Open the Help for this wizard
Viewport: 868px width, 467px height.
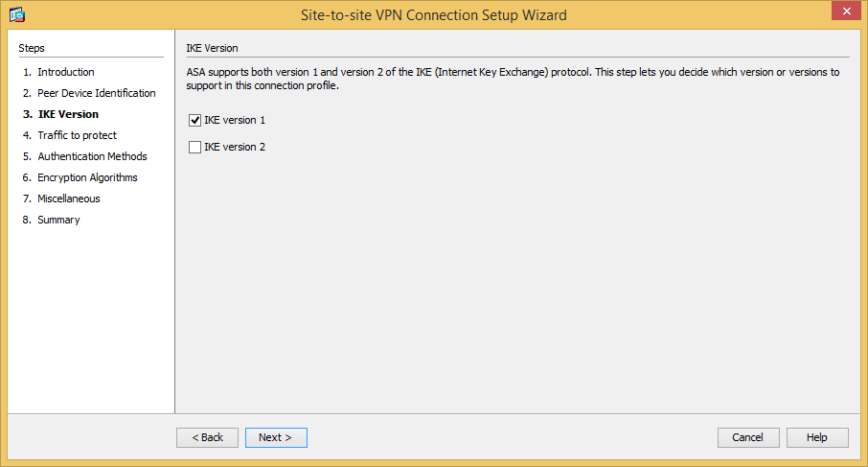point(817,437)
